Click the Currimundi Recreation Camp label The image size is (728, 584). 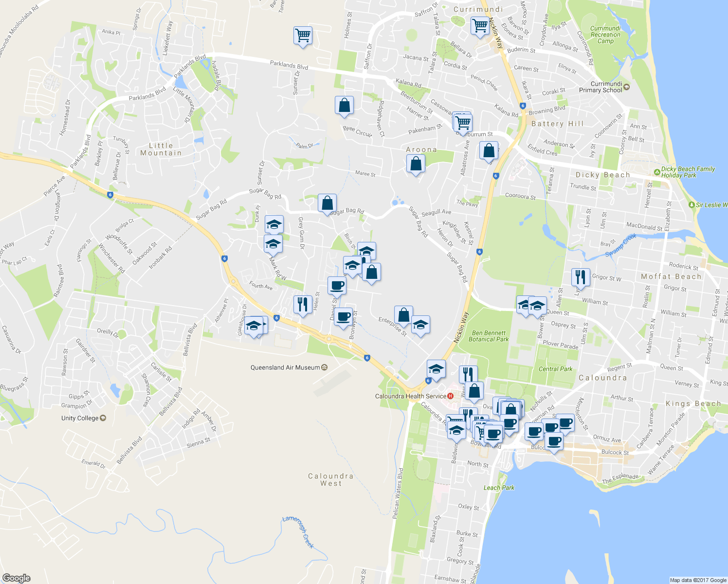tap(605, 35)
